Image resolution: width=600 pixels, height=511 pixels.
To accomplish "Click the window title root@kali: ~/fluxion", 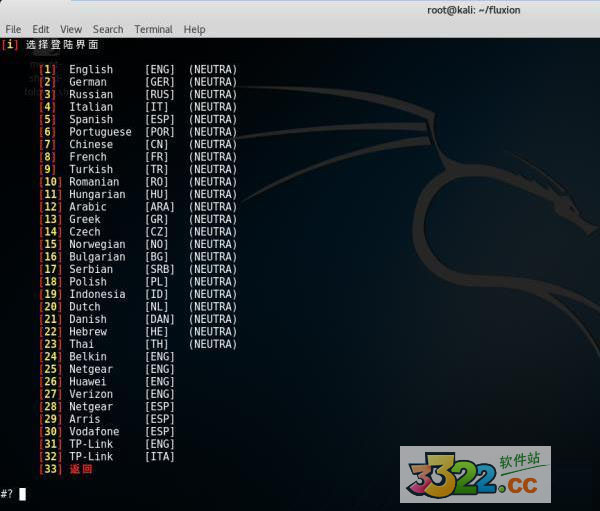I will (473, 10).
